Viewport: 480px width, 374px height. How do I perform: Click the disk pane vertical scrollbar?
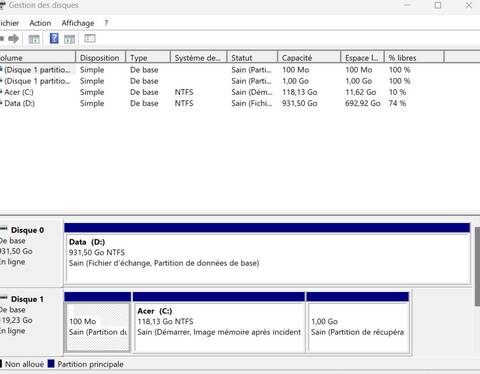pyautogui.click(x=477, y=266)
